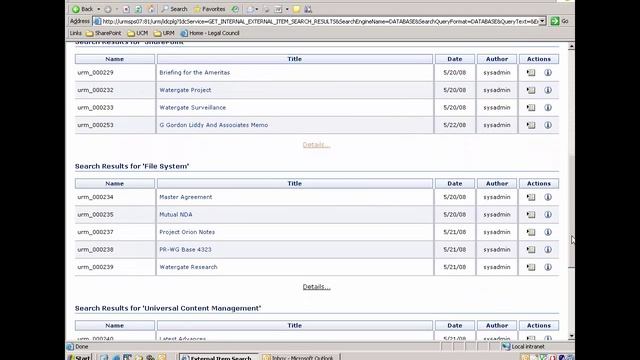Show info for Watergate Research
Viewport: 640px width, 360px height.
pyautogui.click(x=548, y=267)
